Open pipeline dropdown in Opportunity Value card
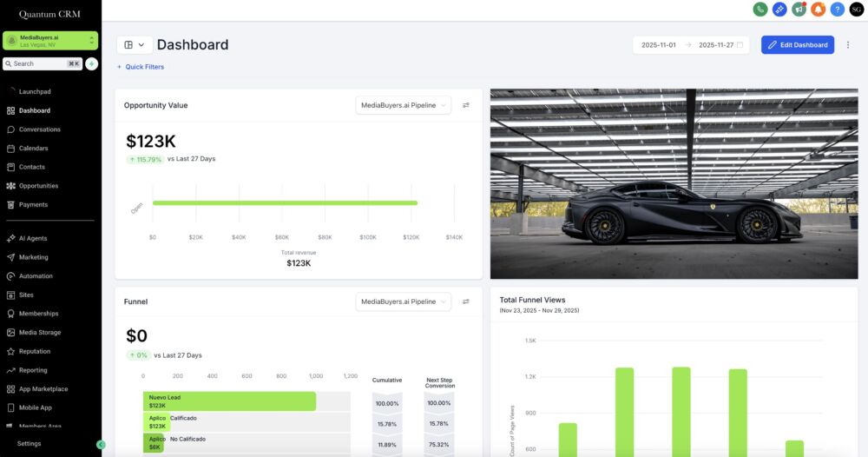 click(x=404, y=105)
